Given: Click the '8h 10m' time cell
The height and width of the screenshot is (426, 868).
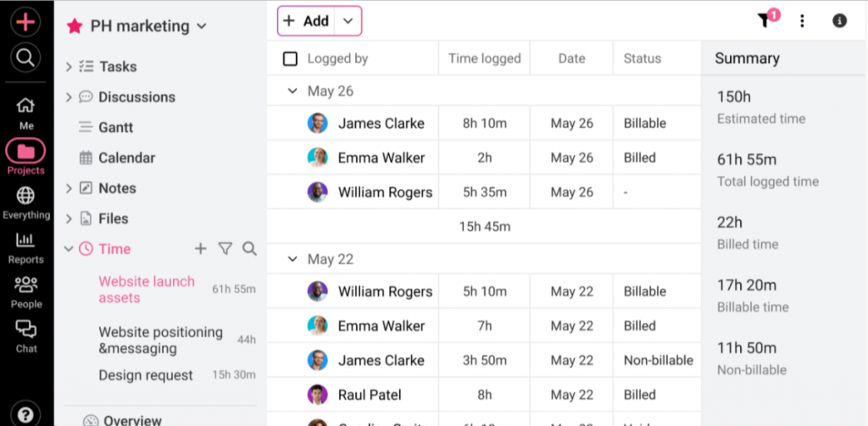Looking at the screenshot, I should [484, 123].
